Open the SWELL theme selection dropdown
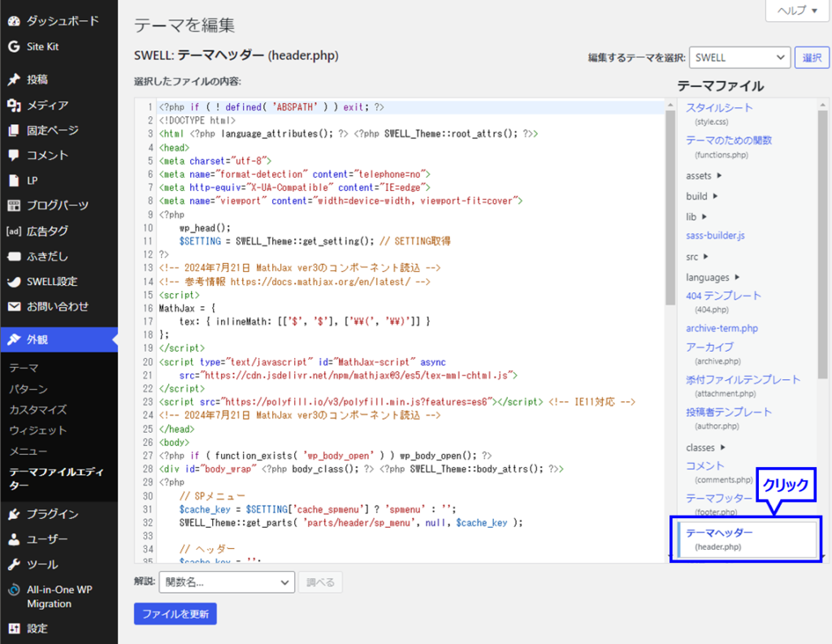The height and width of the screenshot is (644, 832). pos(739,58)
